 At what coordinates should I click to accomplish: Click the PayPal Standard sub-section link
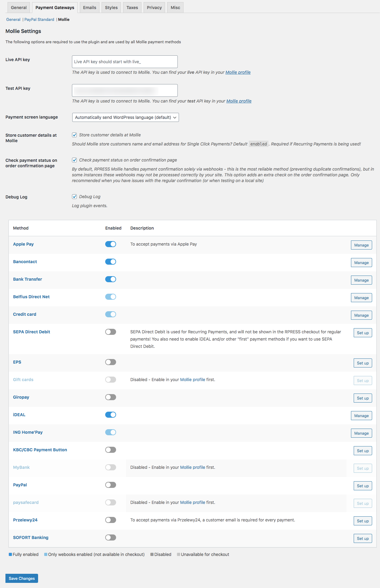[x=39, y=20]
